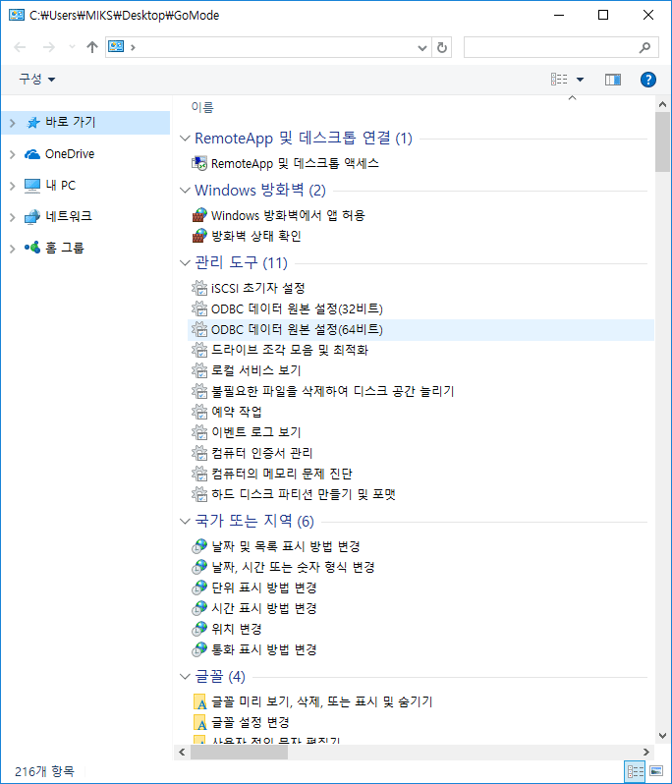Click the 하드 디스크 파티션 만들기 및 포맷 icon
The height and width of the screenshot is (784, 672).
pyautogui.click(x=199, y=494)
